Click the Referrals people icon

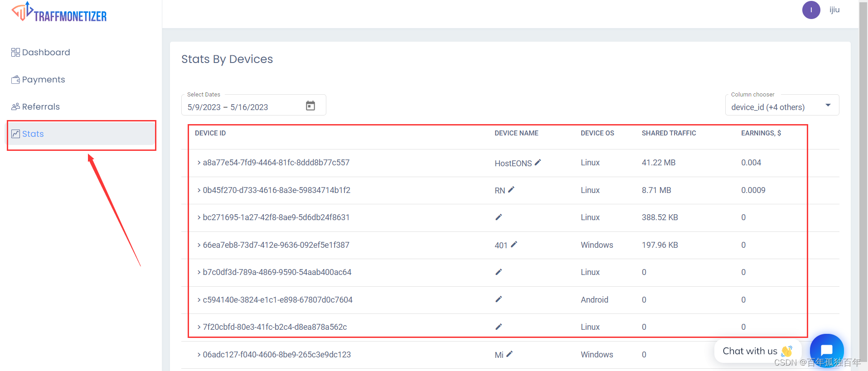tap(15, 106)
